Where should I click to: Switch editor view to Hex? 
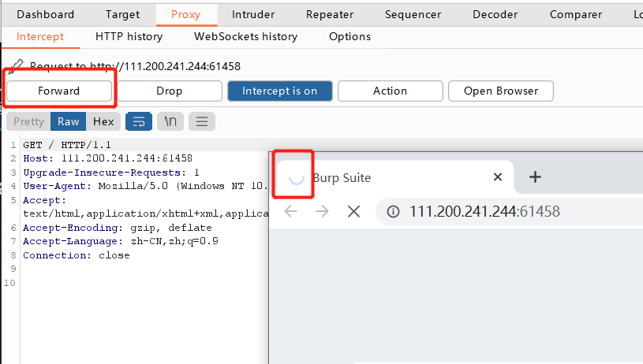(x=103, y=121)
